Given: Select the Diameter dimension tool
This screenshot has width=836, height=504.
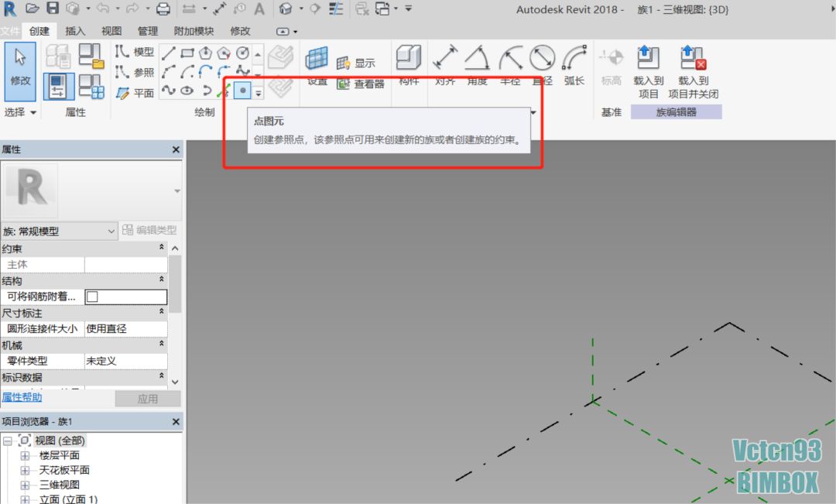Looking at the screenshot, I should 542,59.
